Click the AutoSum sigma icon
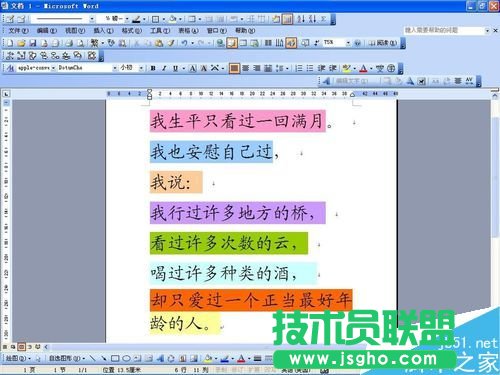 323,19
